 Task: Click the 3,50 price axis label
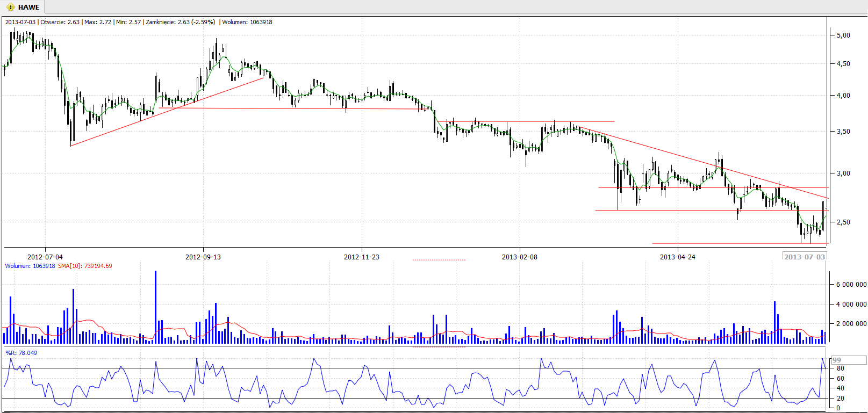(843, 132)
